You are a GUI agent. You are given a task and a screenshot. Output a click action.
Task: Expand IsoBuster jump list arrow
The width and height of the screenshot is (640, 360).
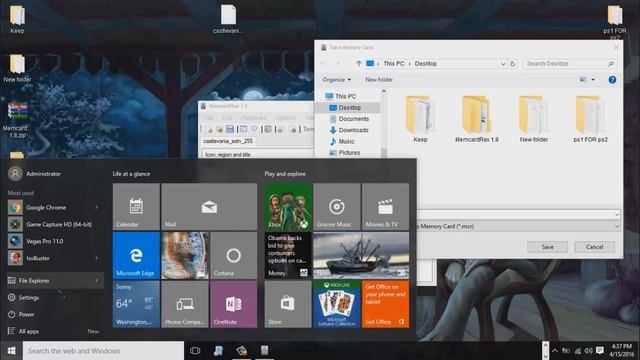tap(97, 258)
